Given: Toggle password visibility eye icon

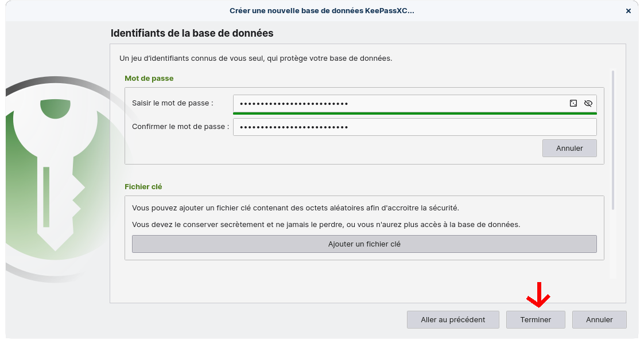Looking at the screenshot, I should coord(588,103).
